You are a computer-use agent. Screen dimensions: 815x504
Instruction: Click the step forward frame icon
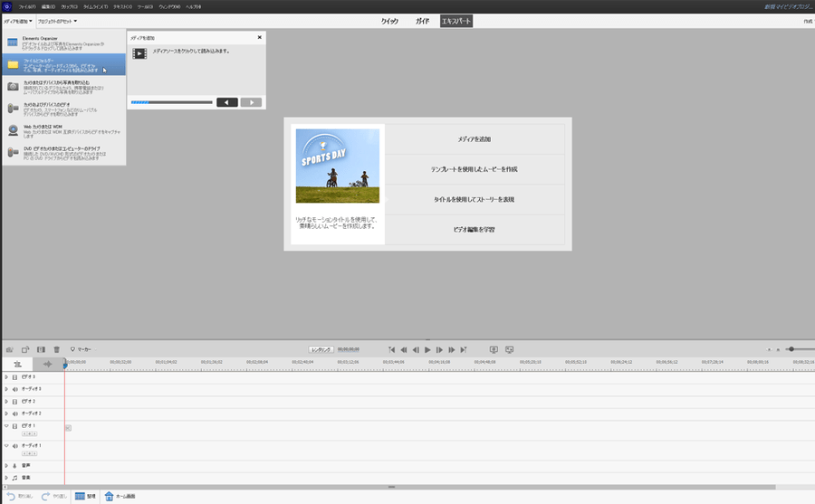[439, 349]
